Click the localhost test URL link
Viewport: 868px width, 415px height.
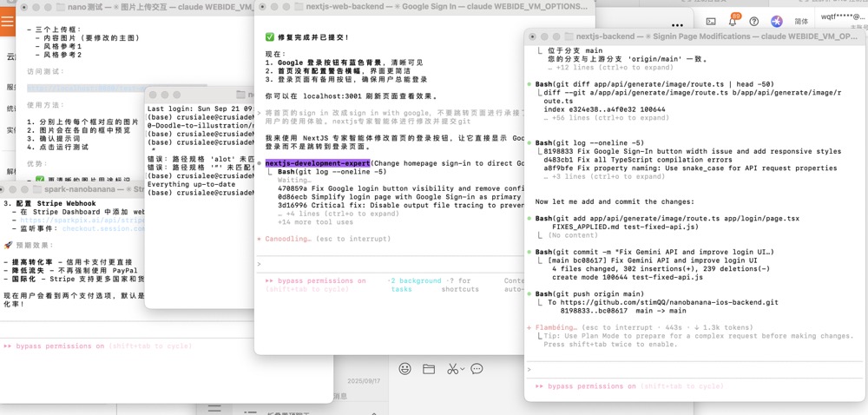(82, 88)
